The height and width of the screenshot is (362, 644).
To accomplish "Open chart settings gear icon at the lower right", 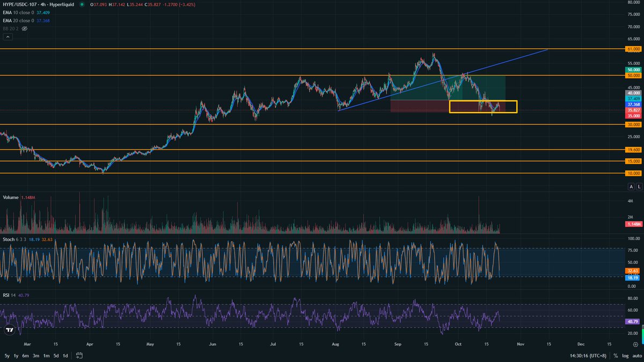I will point(635,344).
